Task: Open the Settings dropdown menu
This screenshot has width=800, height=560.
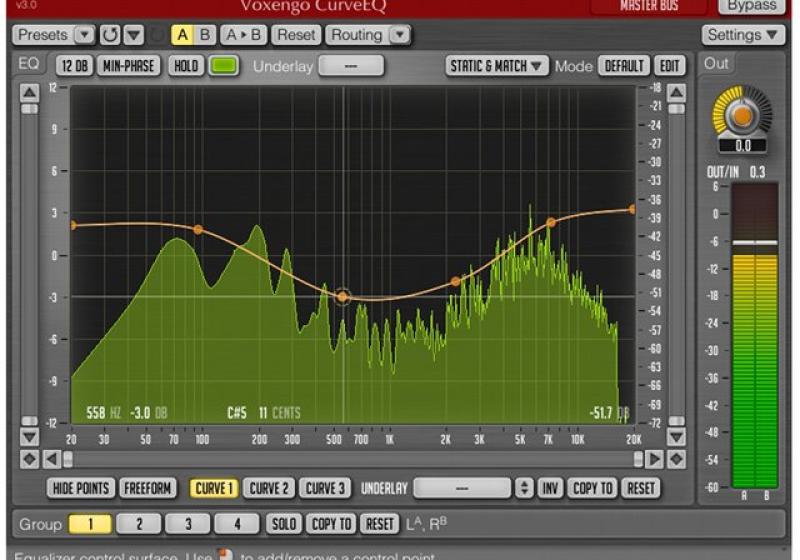Action: tap(744, 35)
